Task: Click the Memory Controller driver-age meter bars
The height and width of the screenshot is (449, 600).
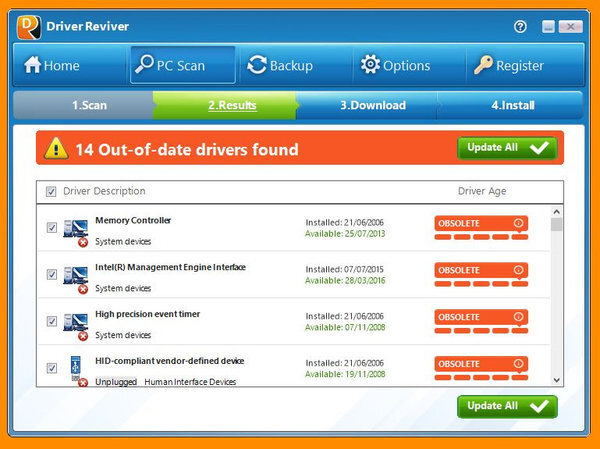Action: [481, 237]
